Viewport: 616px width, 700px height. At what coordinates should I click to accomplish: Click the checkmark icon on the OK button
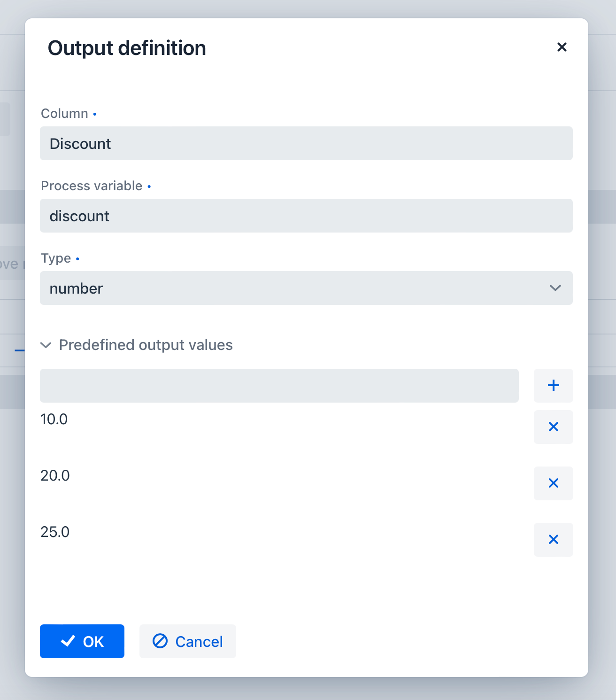(68, 641)
